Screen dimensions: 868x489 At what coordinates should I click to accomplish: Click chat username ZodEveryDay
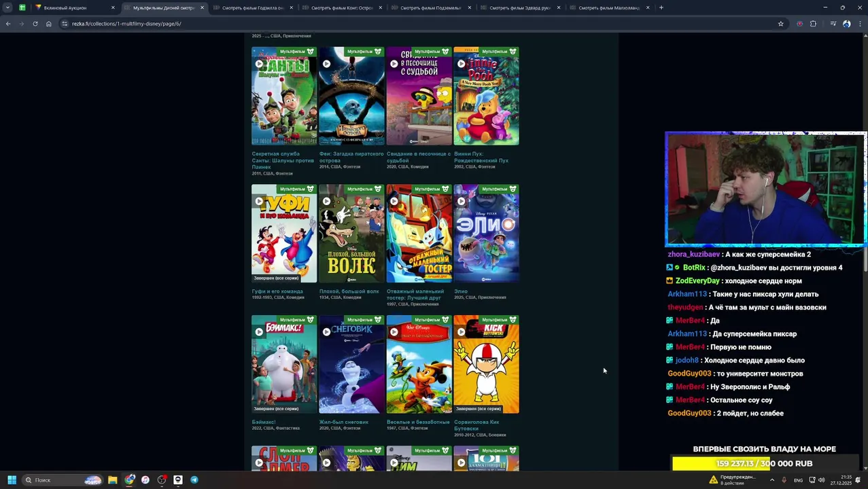click(x=697, y=280)
